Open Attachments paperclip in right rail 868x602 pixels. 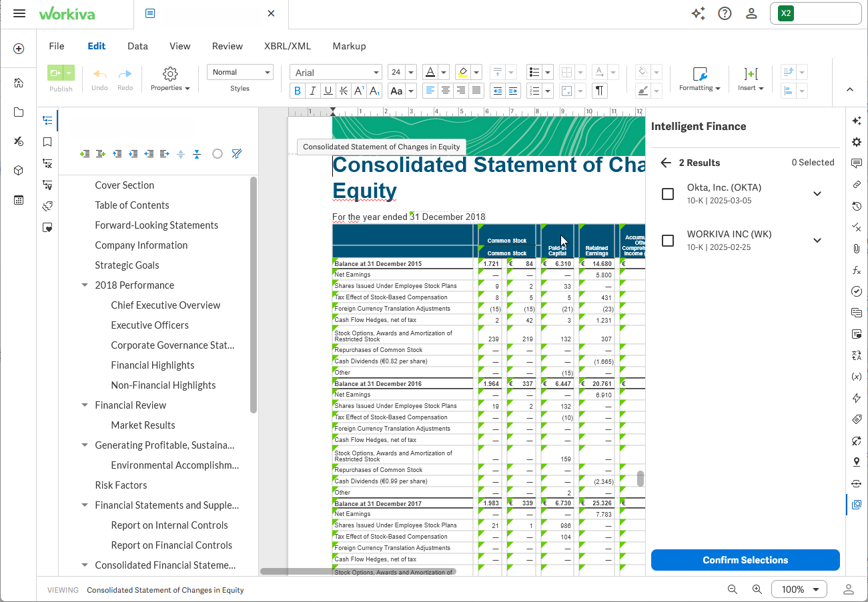point(857,249)
